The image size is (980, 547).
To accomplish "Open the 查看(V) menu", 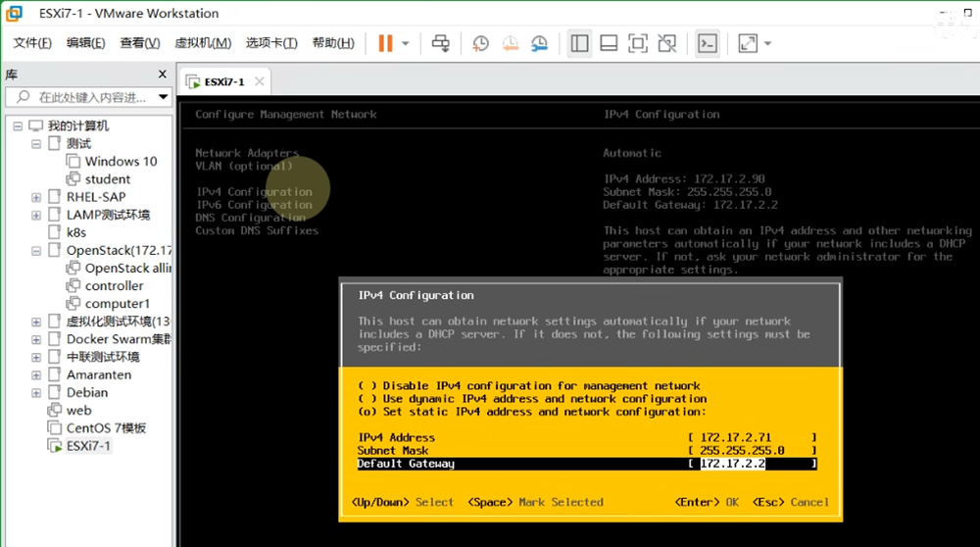I will coord(140,42).
